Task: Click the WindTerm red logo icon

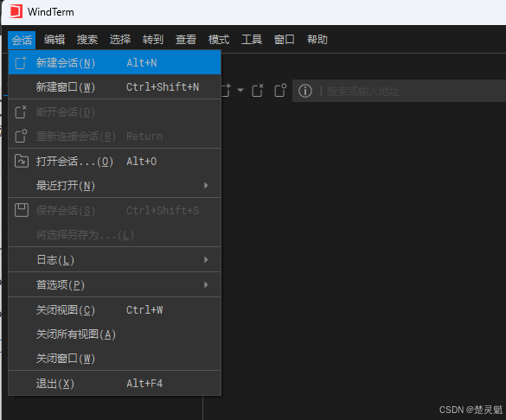Action: (16, 11)
